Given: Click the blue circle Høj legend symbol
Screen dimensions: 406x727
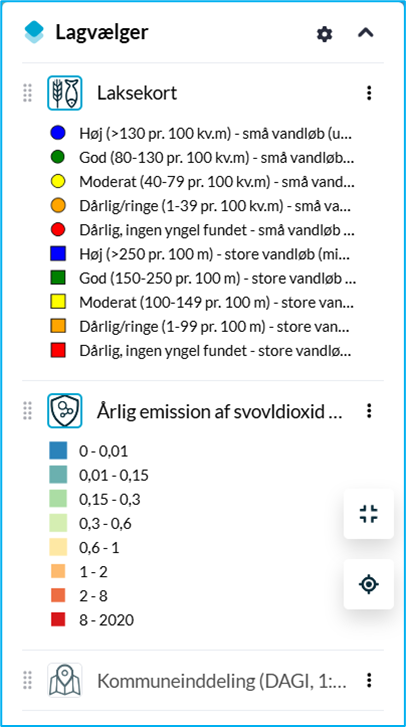Looking at the screenshot, I should pyautogui.click(x=58, y=133).
